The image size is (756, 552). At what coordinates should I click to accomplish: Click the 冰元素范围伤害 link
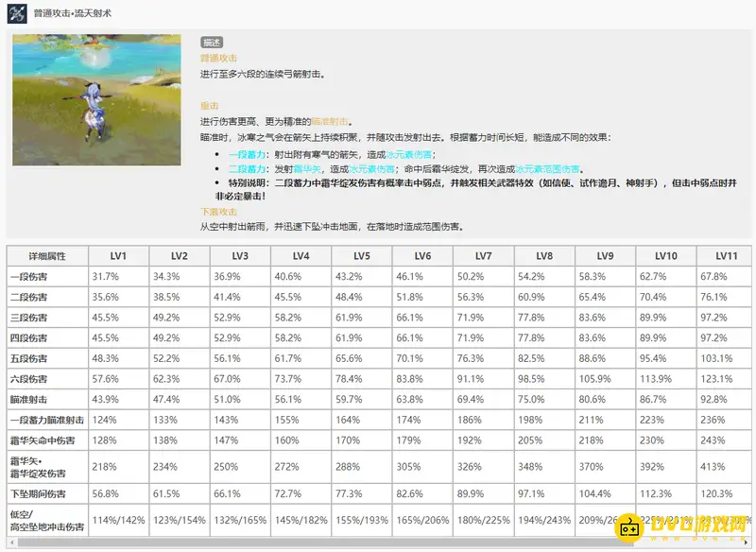542,169
